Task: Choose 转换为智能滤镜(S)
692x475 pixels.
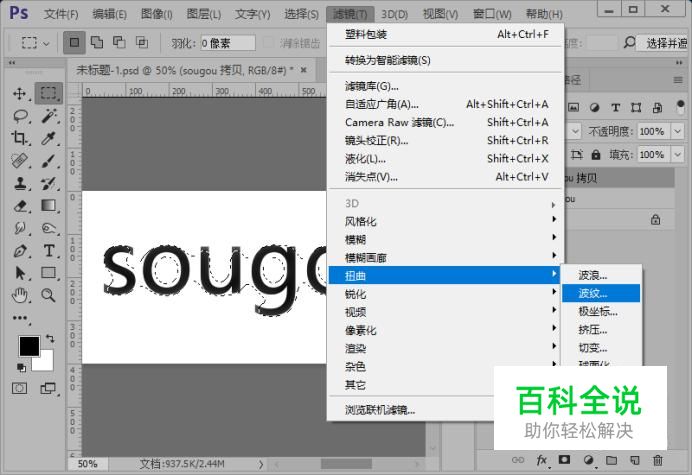Action: coord(446,60)
